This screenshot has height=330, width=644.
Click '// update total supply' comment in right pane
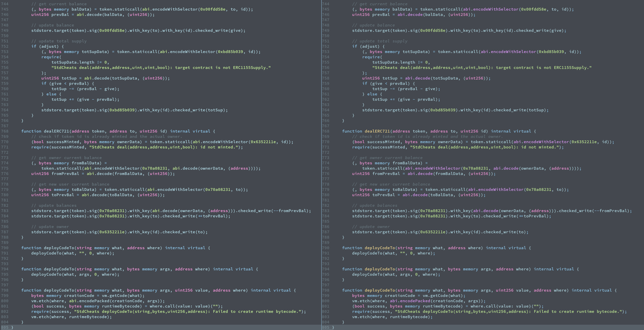(x=380, y=41)
